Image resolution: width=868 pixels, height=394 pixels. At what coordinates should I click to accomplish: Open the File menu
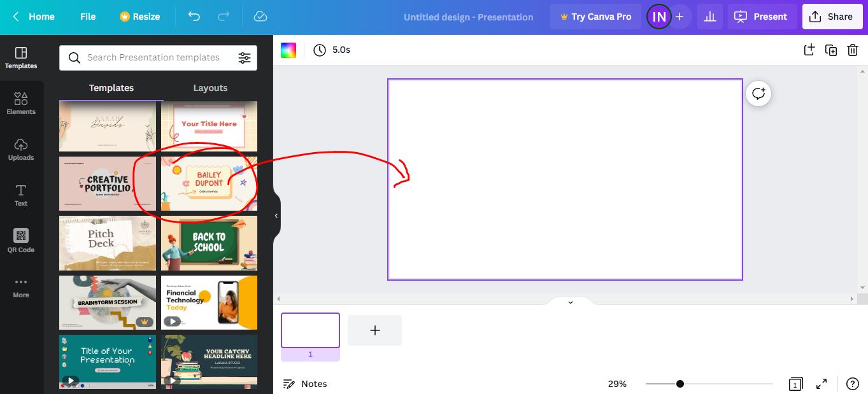click(88, 17)
